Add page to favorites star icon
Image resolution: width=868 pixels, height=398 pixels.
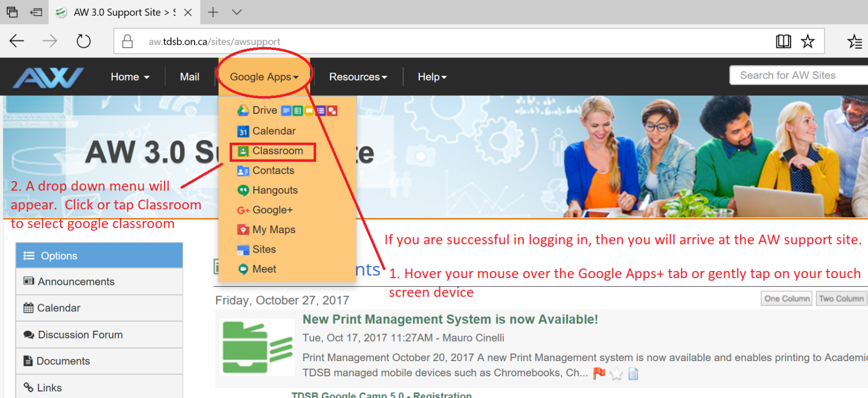[x=808, y=41]
